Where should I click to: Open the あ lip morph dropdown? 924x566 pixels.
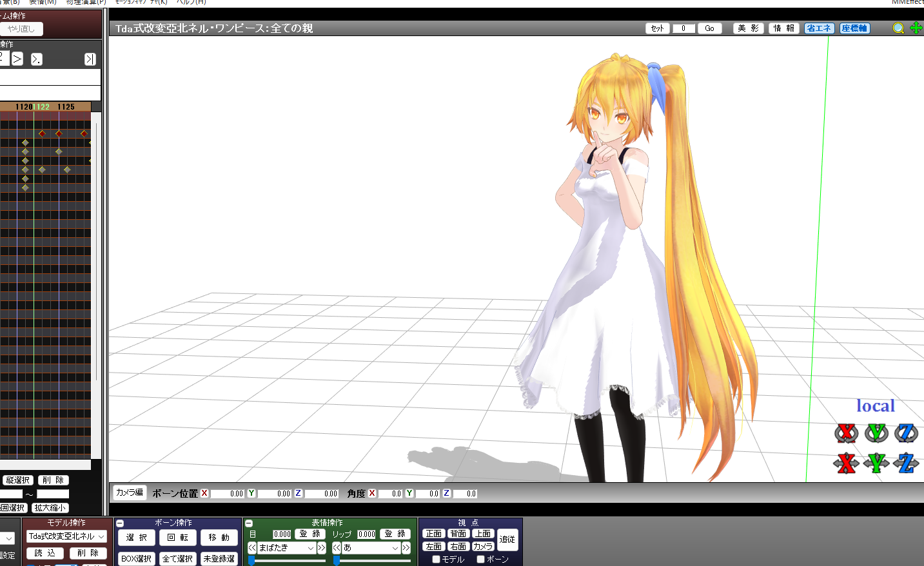coord(371,547)
